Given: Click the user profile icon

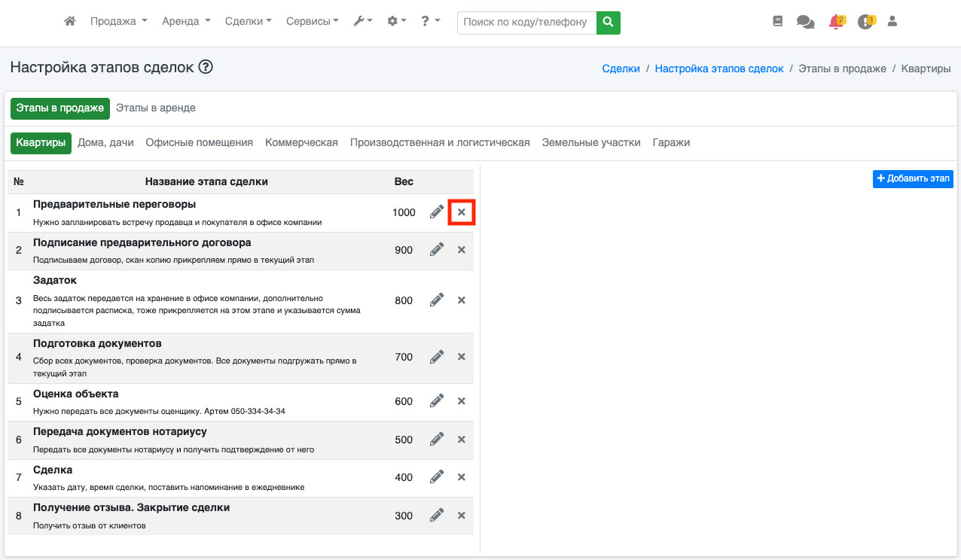Looking at the screenshot, I should coord(892,22).
